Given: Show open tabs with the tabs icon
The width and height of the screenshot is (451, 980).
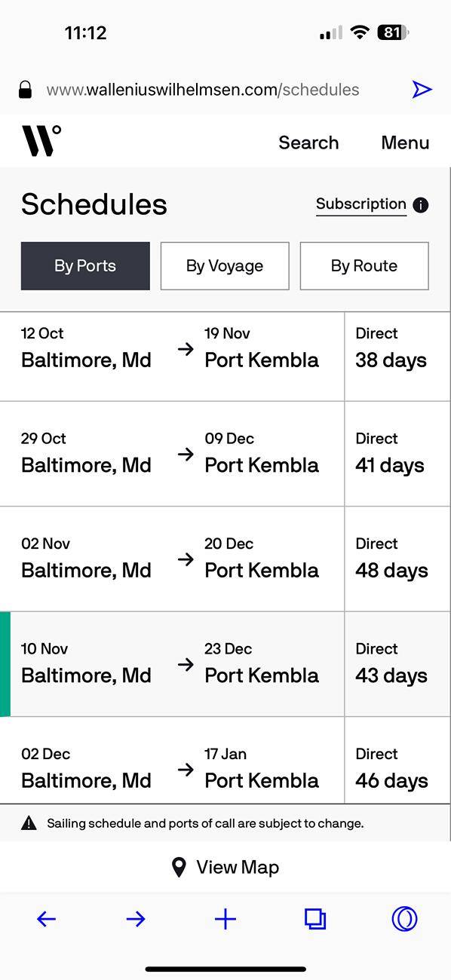Looking at the screenshot, I should (315, 918).
